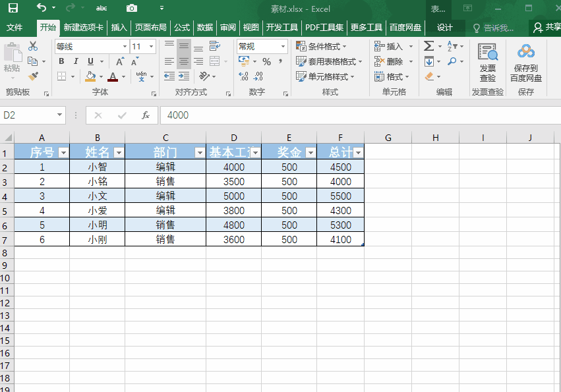Image resolution: width=561 pixels, height=392 pixels.
Task: Open the 格式 menu in cells group
Action: (392, 76)
